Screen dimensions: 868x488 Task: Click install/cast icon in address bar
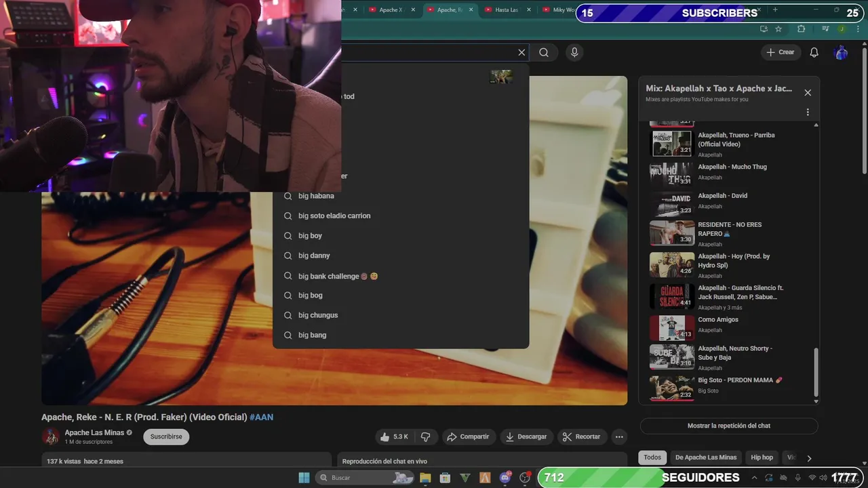click(x=764, y=29)
